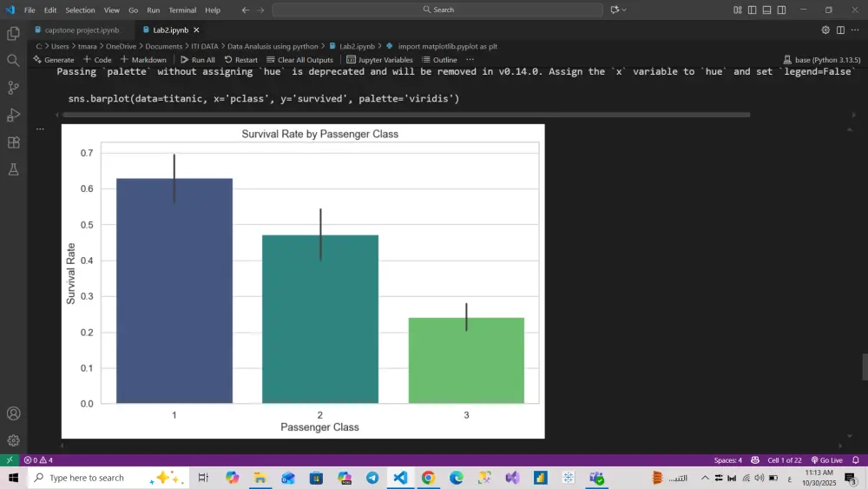Go forward with the right navigation arrow
The image size is (868, 489).
pyautogui.click(x=260, y=10)
